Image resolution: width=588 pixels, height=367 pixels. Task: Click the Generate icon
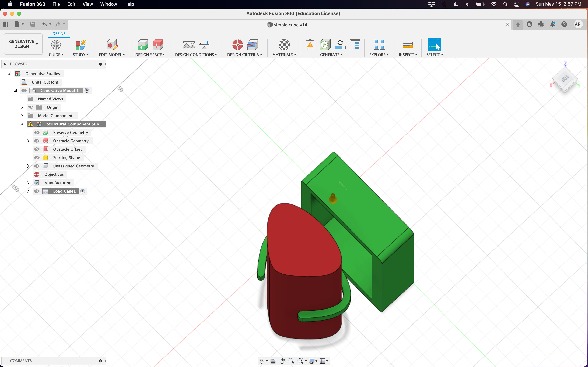pos(325,45)
